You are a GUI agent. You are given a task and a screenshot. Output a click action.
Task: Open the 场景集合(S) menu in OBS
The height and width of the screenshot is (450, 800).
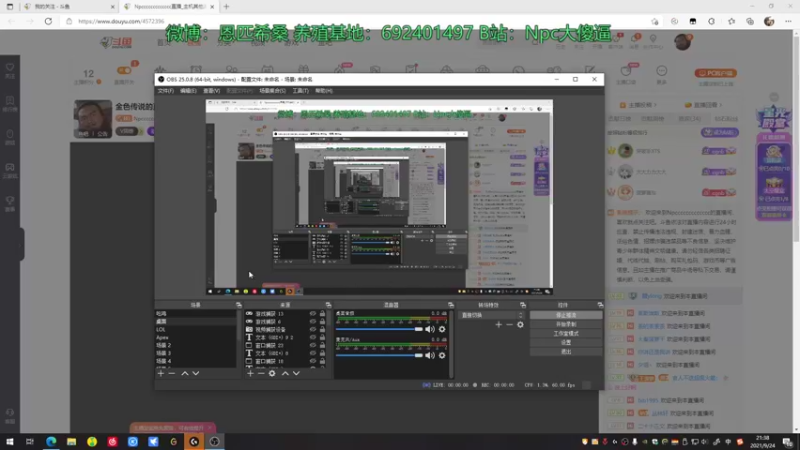[x=272, y=91]
